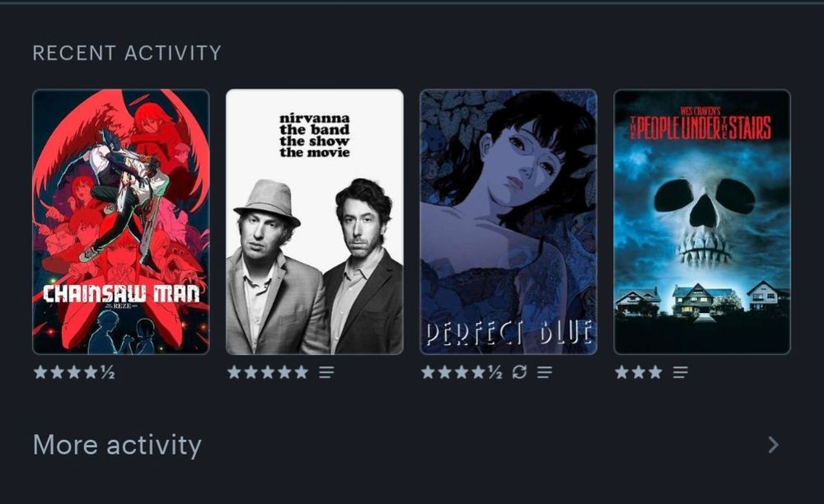Click the half-star symbol under Perfect Blue

(x=495, y=372)
